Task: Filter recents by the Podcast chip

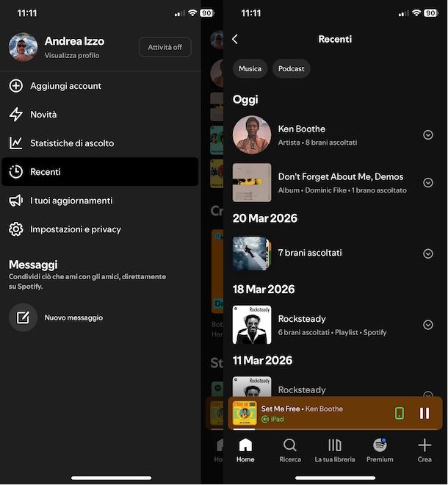Action: click(291, 68)
